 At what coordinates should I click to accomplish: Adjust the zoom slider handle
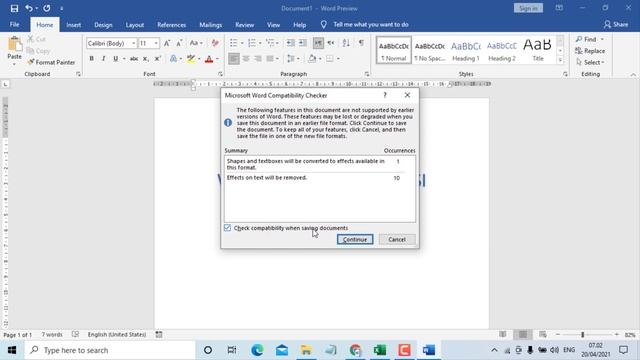pyautogui.click(x=582, y=335)
